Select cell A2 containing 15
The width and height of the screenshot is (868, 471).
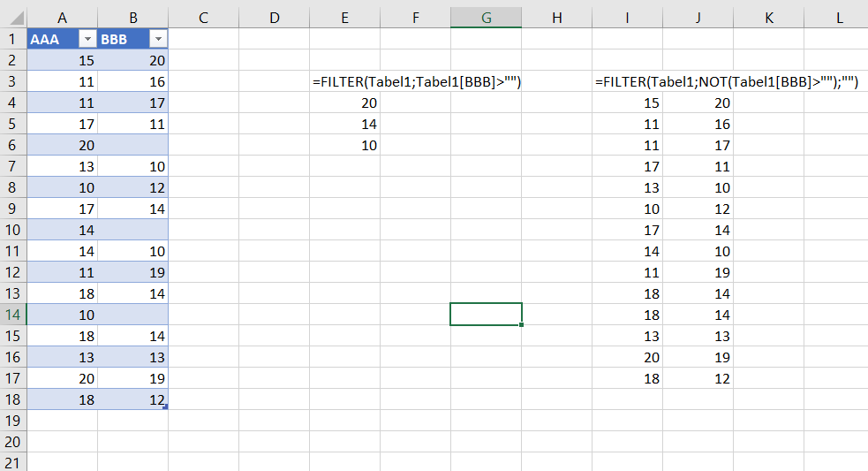[63, 60]
